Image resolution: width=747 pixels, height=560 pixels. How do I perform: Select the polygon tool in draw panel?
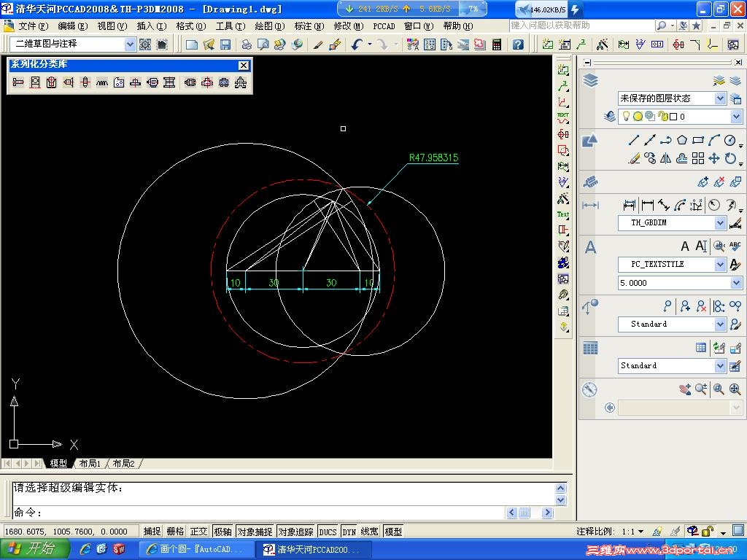click(x=681, y=140)
